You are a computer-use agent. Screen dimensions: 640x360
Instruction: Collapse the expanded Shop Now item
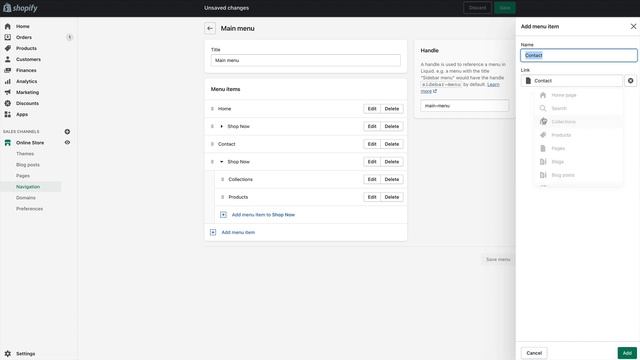tap(222, 162)
